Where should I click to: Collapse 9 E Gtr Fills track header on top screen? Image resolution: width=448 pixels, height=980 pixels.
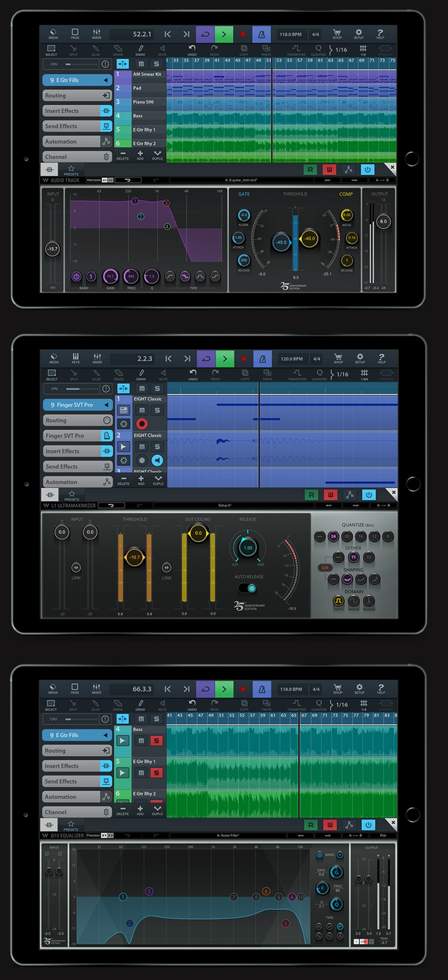pos(77,80)
